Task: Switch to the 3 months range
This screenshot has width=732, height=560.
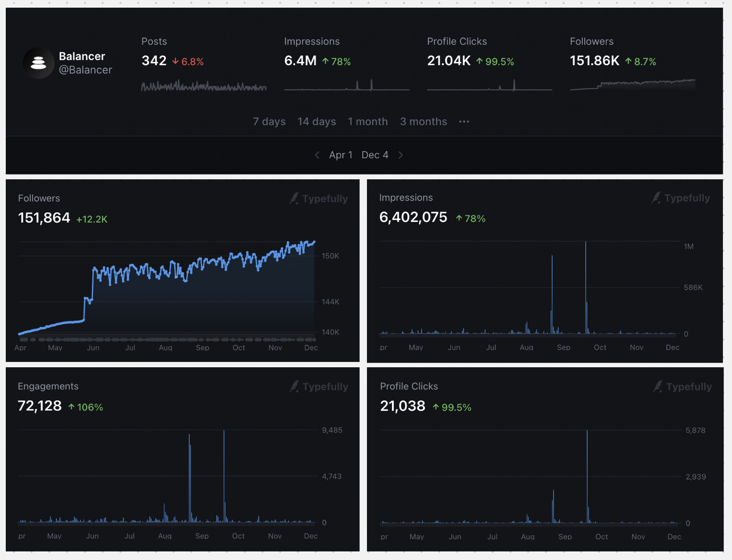Action: click(x=423, y=121)
